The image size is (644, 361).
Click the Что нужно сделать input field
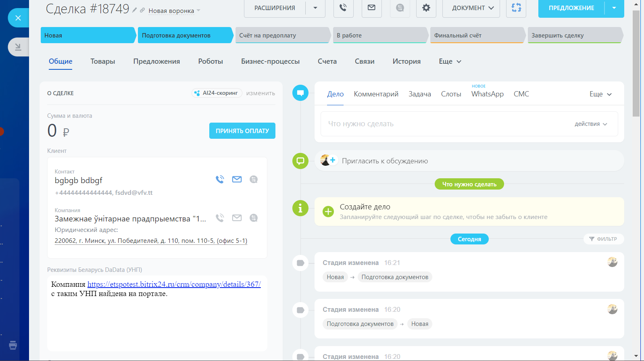(x=444, y=124)
